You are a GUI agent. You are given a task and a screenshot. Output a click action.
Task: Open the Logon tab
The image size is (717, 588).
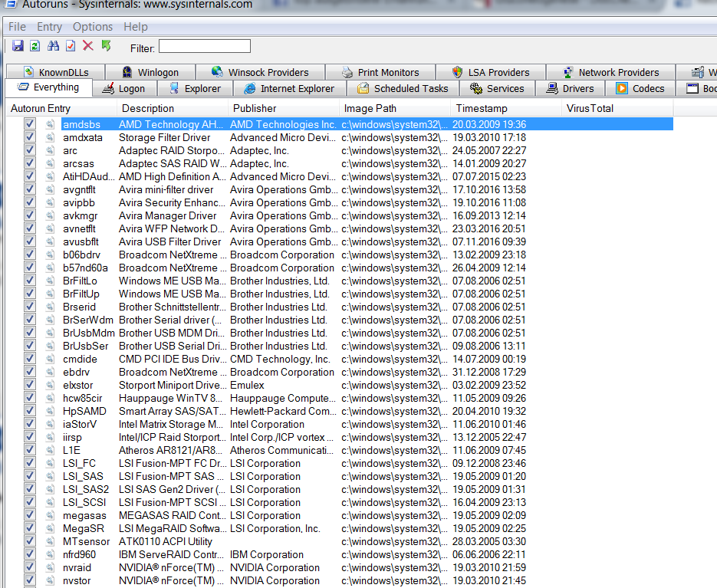[124, 88]
